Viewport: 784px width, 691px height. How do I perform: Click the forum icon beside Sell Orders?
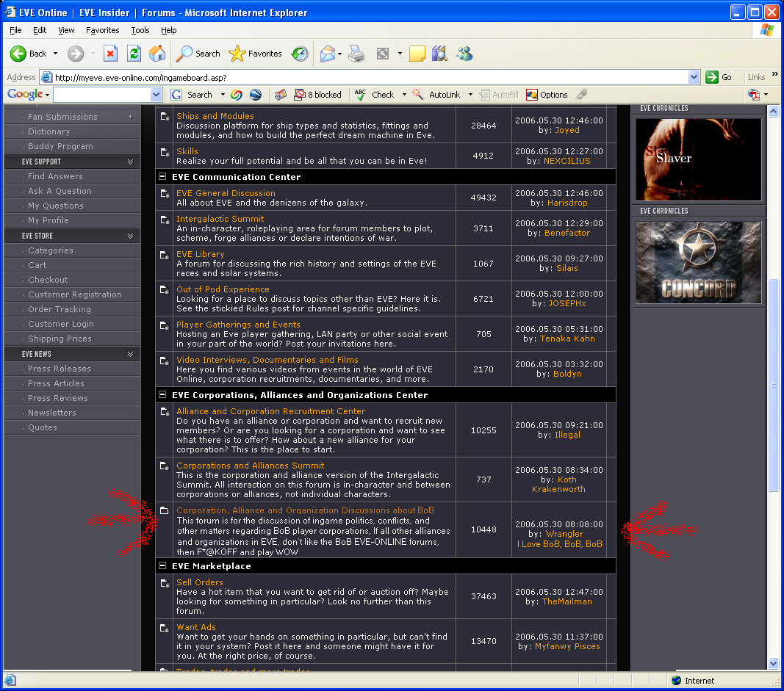click(165, 584)
